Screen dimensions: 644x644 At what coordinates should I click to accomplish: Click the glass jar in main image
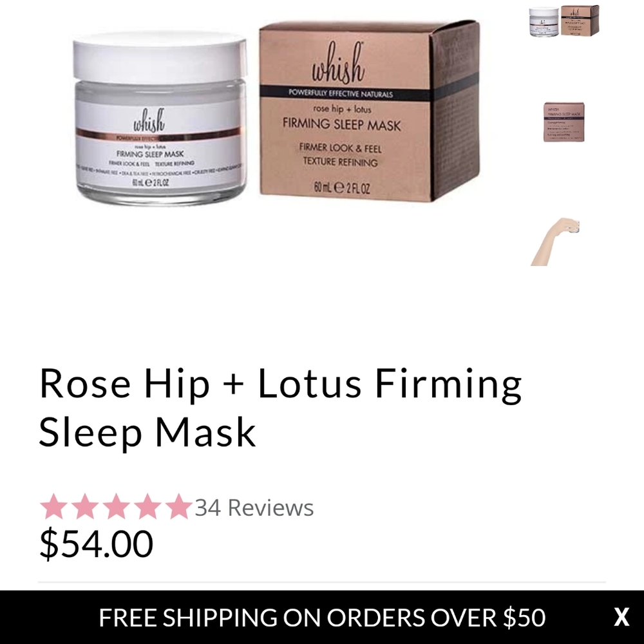160,119
